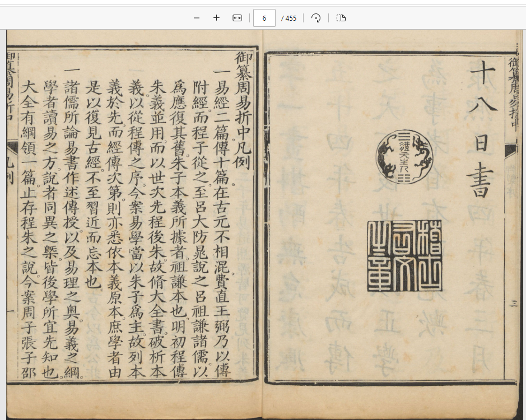Viewport: 526px width, 420px height.
Task: Select the zoom decrease control on the toolbar
Action: [x=196, y=18]
